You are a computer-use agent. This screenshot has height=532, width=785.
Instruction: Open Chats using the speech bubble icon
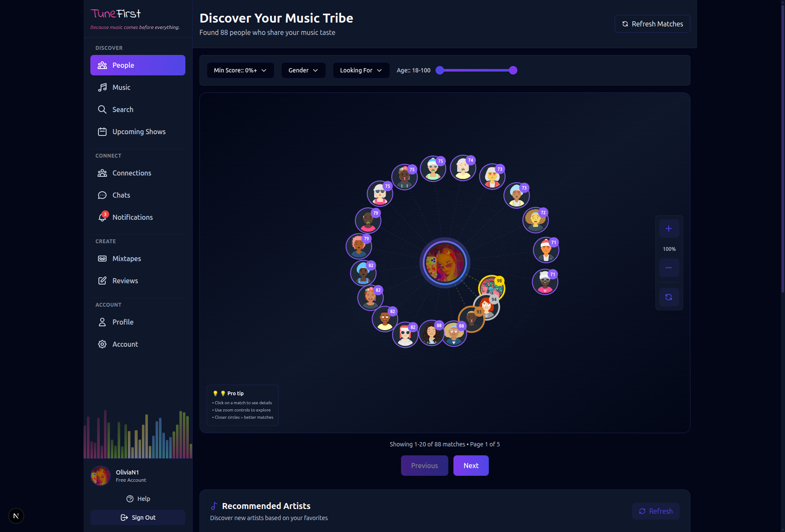tap(102, 195)
